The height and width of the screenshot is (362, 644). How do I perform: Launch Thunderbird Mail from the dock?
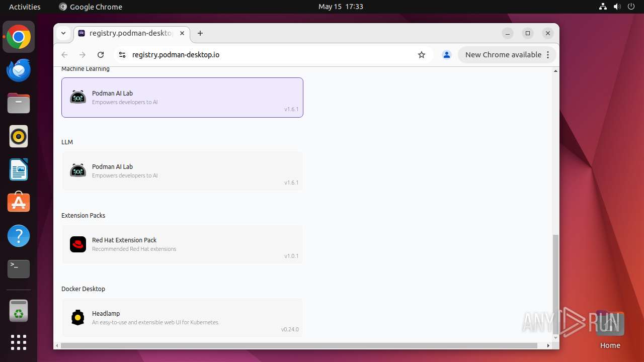pyautogui.click(x=19, y=70)
